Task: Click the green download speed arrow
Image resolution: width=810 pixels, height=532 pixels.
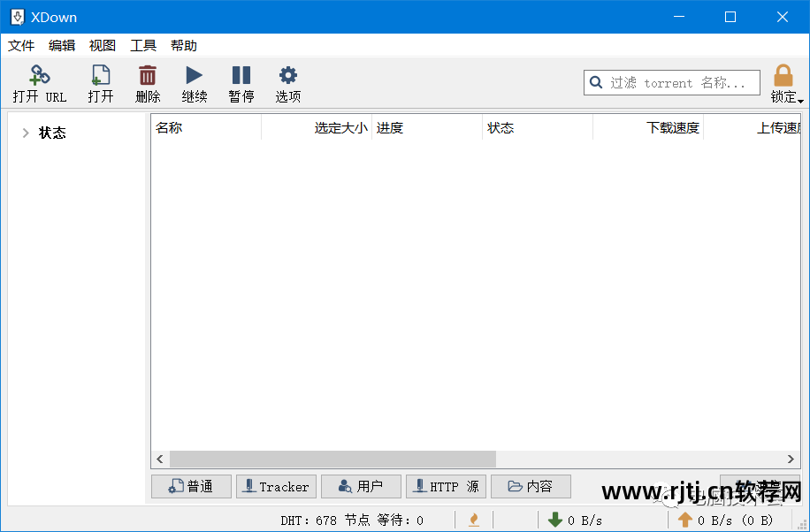Action: click(x=555, y=520)
